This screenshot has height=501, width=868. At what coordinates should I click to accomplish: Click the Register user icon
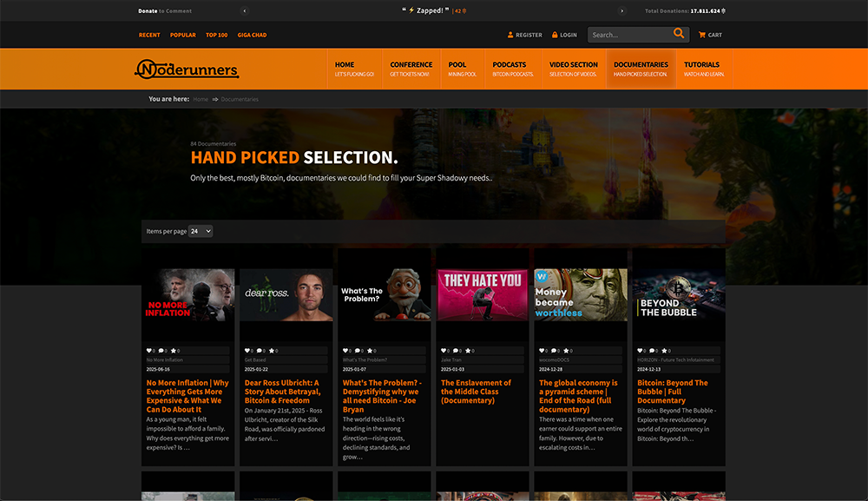[510, 35]
